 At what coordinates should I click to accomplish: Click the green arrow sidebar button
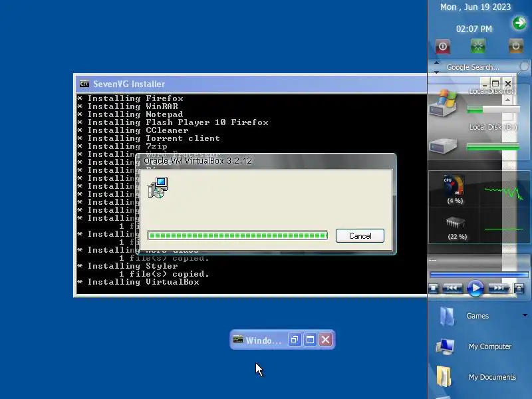tap(519, 23)
